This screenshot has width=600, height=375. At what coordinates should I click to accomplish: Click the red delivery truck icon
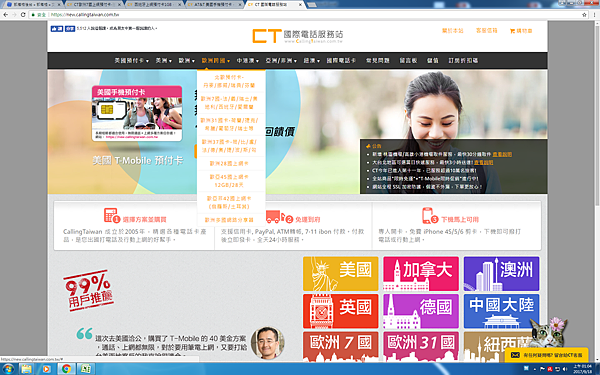pos(273,217)
